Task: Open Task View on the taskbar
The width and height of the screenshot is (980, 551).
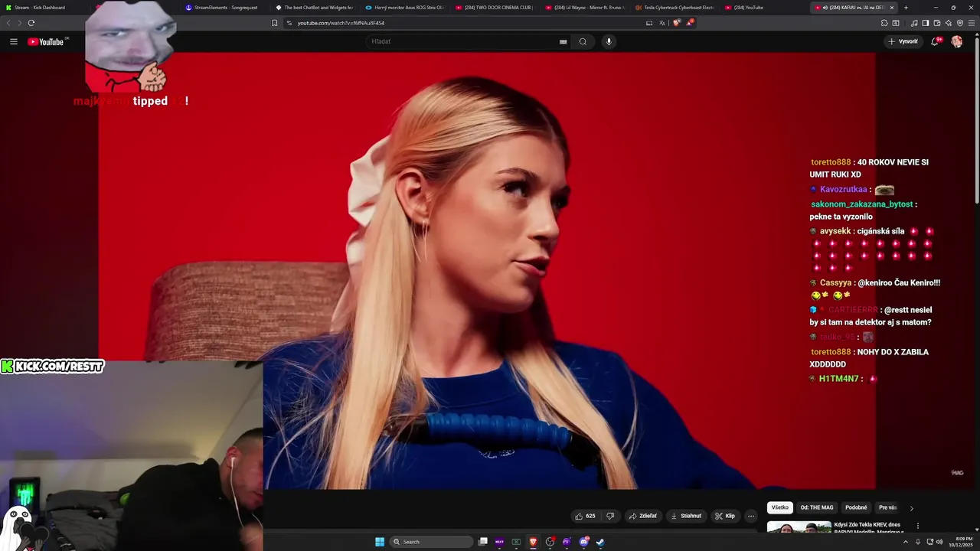Action: pyautogui.click(x=483, y=542)
